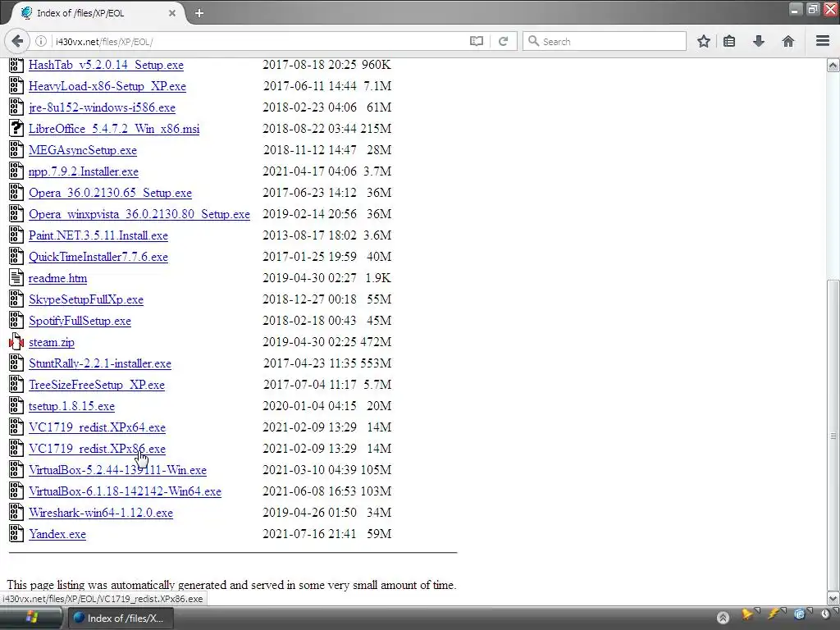Close the Index of /files/XP/EOL tab

172,13
